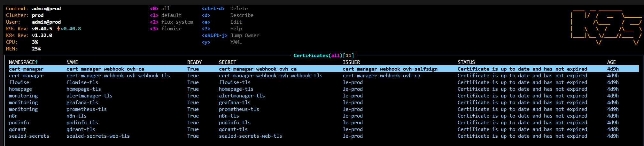Select the cert-manager-webhook-ovh-webhook-tls row

pyautogui.click(x=118, y=76)
